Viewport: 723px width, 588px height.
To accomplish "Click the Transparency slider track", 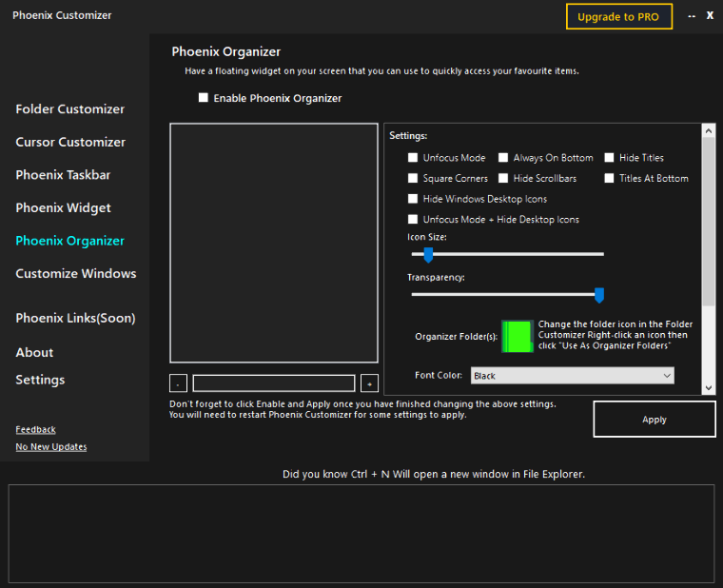I will (x=507, y=294).
